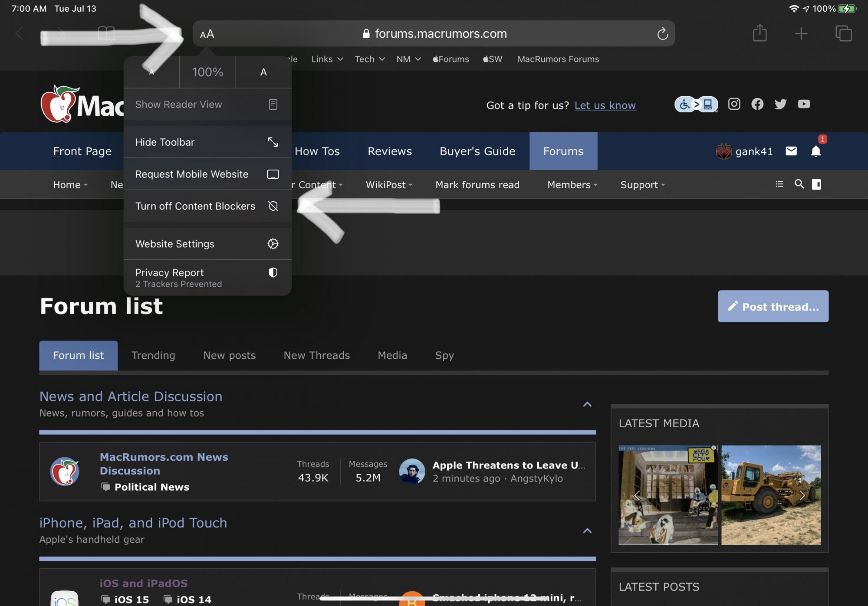
Task: Click the Post thread button
Action: click(773, 307)
